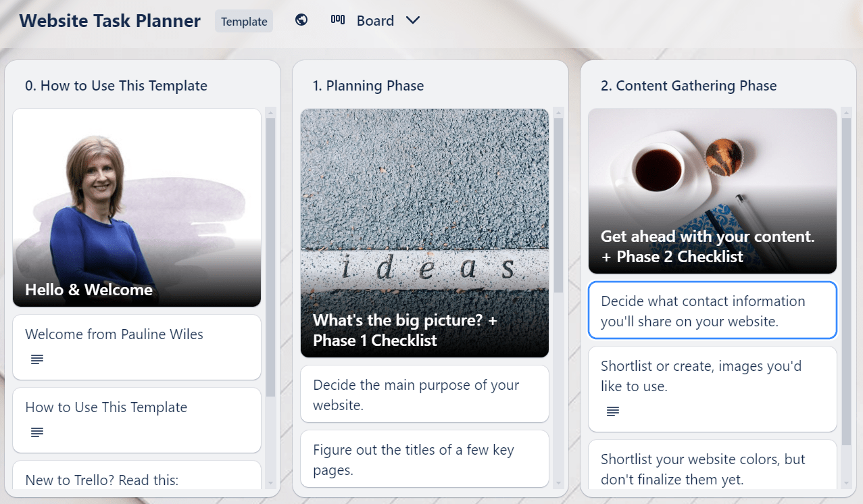Open the Welcome from Pauline Wiles card
The height and width of the screenshot is (504, 863).
(x=137, y=347)
